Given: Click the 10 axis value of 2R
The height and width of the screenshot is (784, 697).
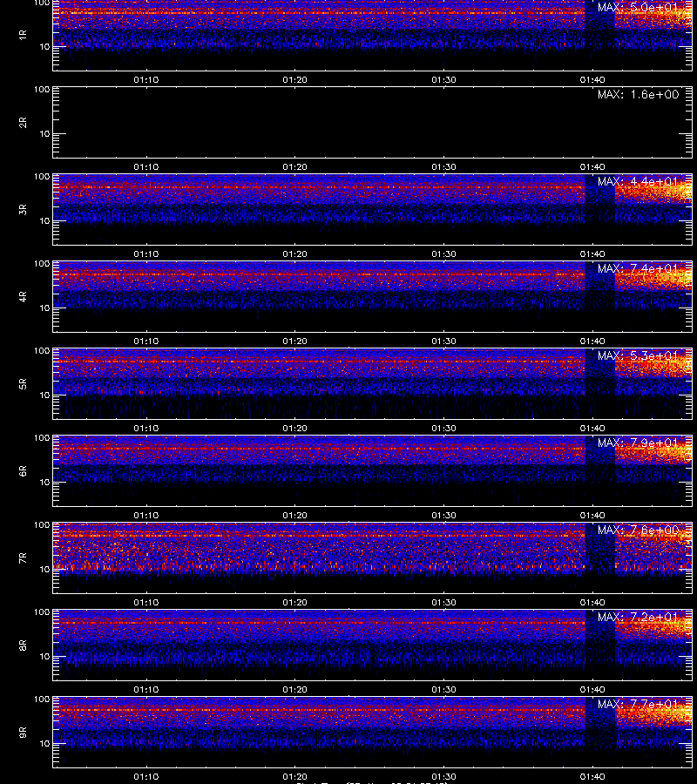Looking at the screenshot, I should pos(44,134).
